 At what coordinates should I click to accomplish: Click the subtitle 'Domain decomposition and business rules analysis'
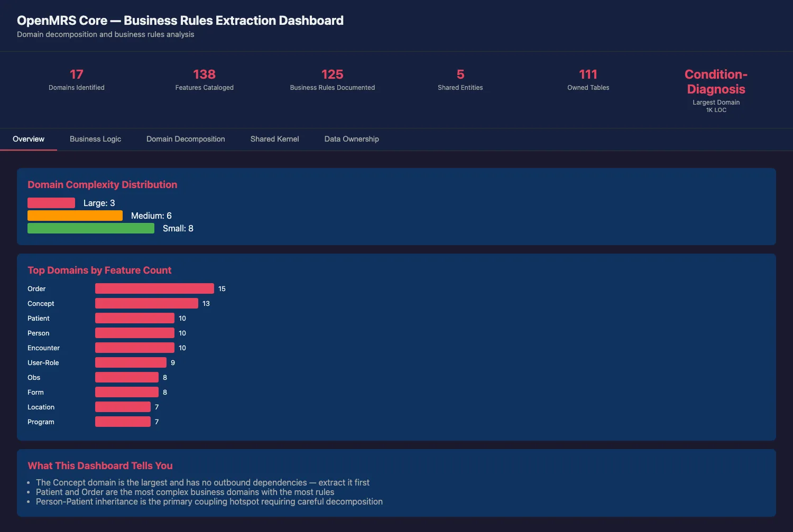(106, 34)
